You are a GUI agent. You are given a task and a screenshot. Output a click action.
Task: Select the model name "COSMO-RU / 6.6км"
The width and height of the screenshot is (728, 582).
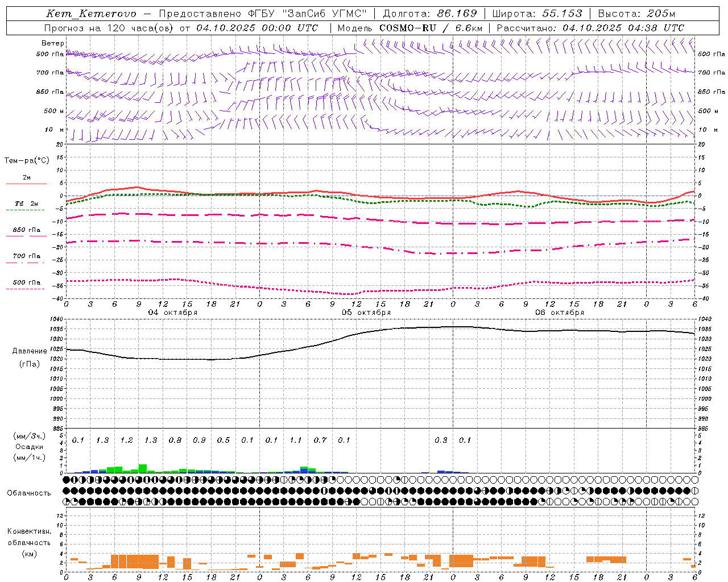point(431,28)
